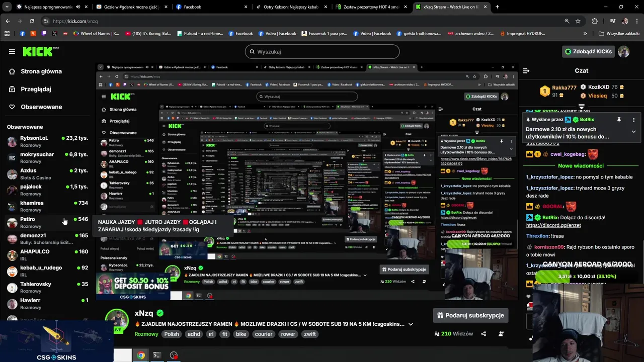Click the new tab plus button

[x=497, y=7]
